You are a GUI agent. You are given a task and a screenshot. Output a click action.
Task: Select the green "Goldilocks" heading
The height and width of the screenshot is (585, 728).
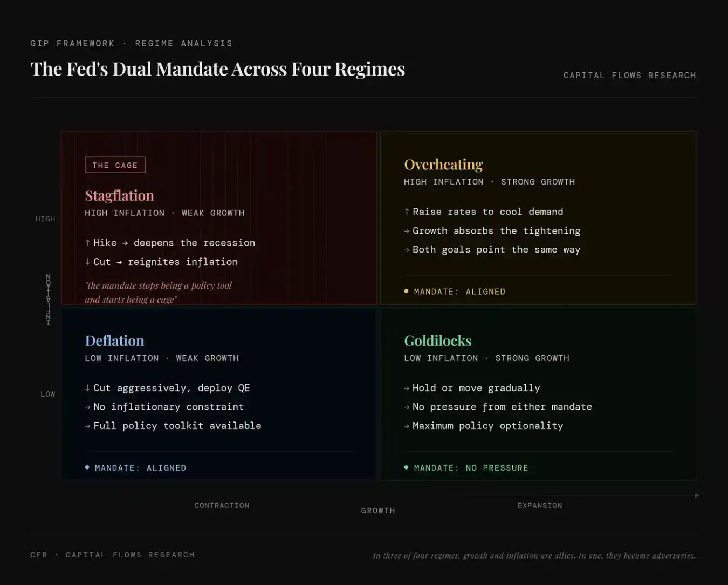(x=438, y=341)
